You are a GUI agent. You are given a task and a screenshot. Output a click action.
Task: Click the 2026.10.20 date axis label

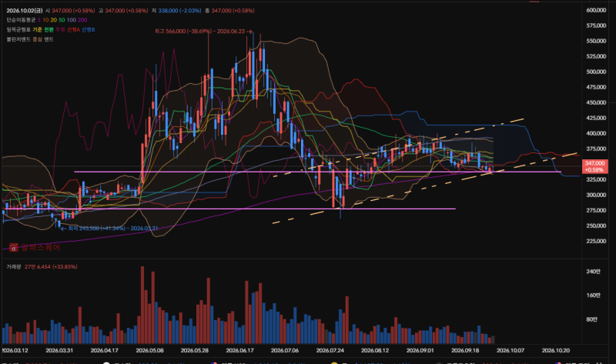[x=555, y=350]
